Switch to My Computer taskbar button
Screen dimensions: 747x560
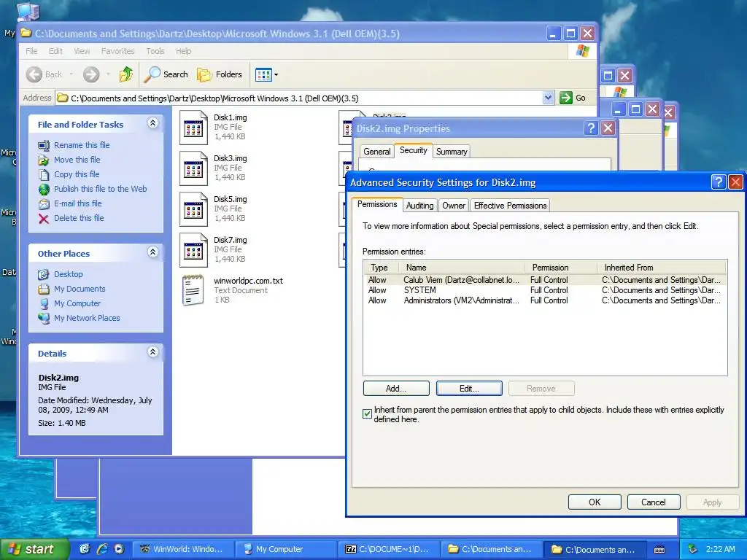point(286,549)
